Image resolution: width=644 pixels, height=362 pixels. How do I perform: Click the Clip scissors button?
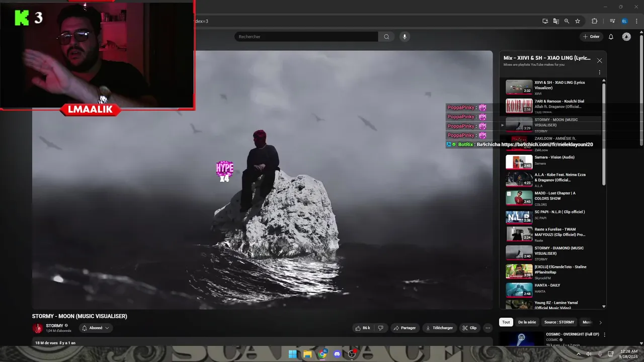469,328
